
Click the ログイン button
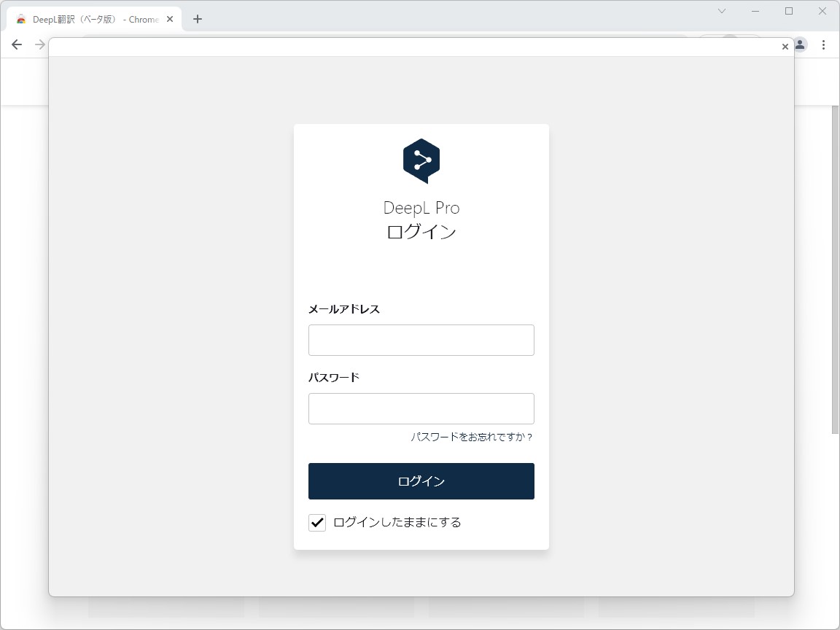coord(421,481)
